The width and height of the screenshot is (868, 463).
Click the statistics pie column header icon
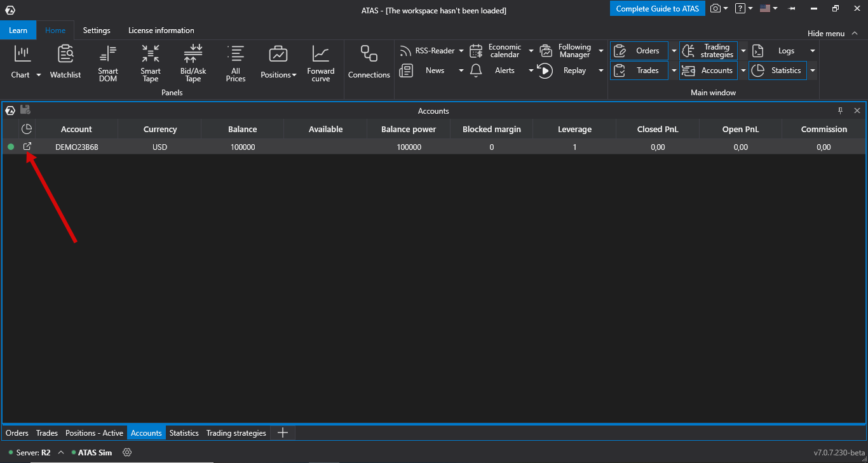27,129
